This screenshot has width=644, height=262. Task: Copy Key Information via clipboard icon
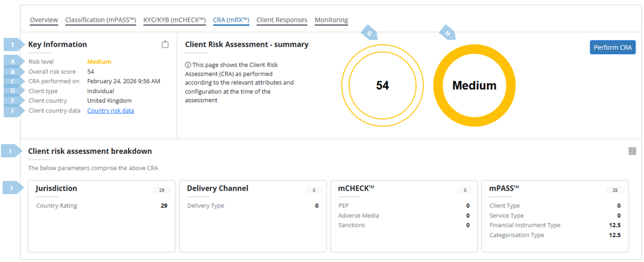coord(165,45)
